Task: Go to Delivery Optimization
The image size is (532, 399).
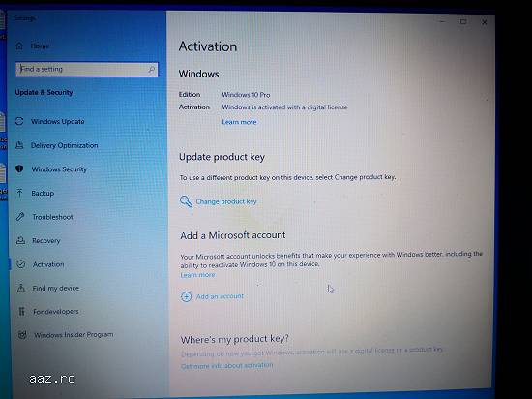Action: tap(65, 145)
